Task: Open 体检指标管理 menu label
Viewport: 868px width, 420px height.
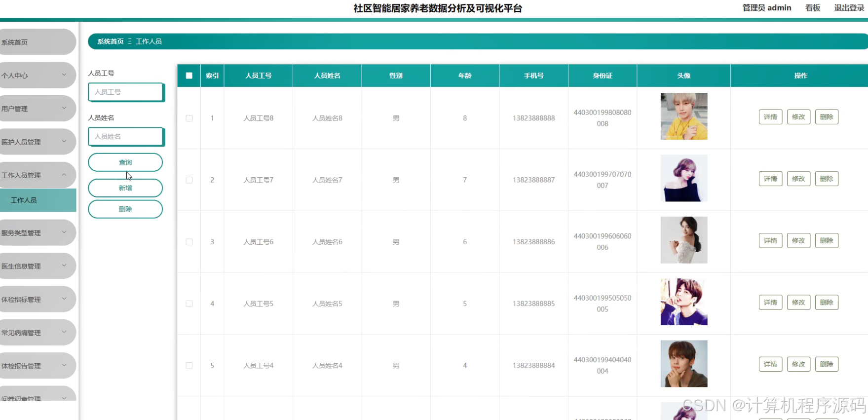Action: (21, 300)
